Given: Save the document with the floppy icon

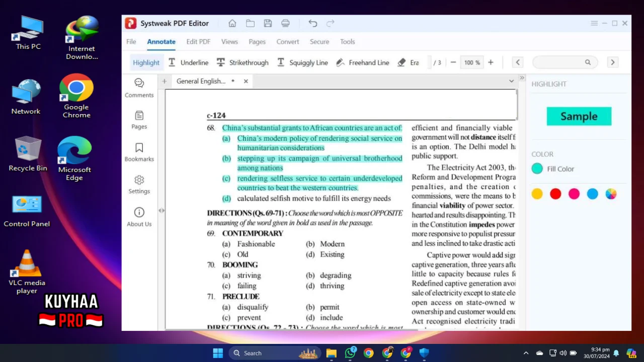Looking at the screenshot, I should tap(268, 23).
